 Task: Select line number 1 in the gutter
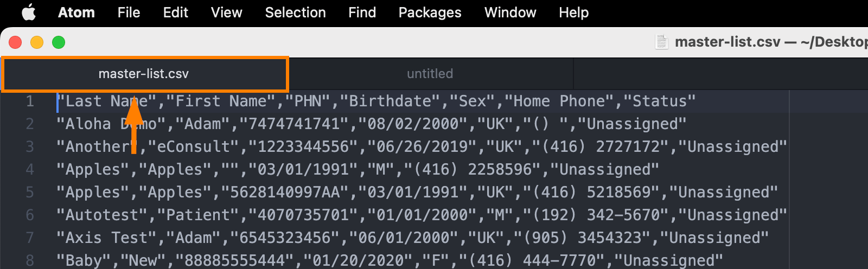click(x=30, y=101)
